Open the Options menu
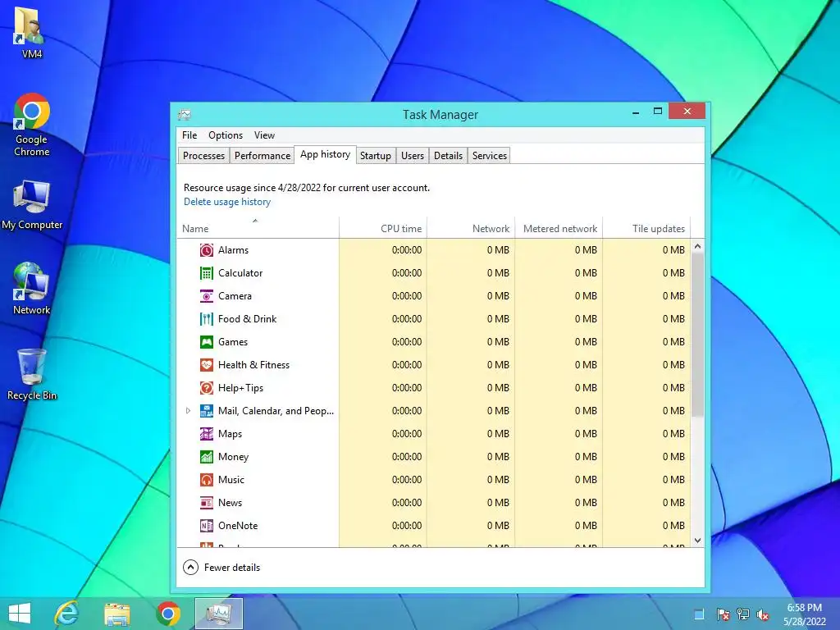This screenshot has height=630, width=840. [x=226, y=135]
